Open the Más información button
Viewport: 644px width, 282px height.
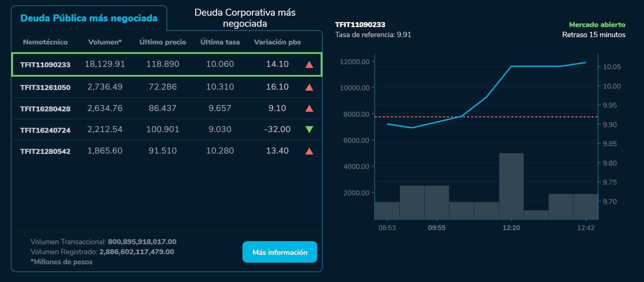[280, 252]
